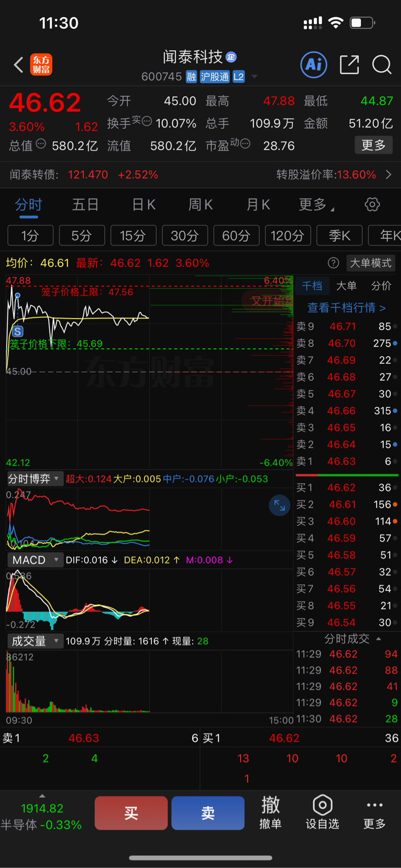This screenshot has width=401, height=868.
Task: Tap the 沪股通 badge
Action: click(x=215, y=77)
